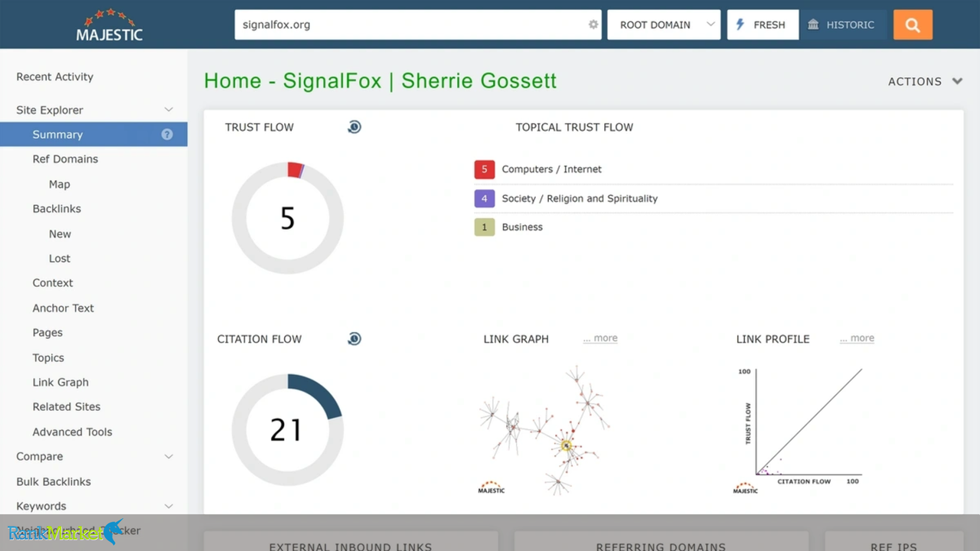Viewport: 980px width, 551px height.
Task: Click olive swatch with value 1
Action: pyautogui.click(x=484, y=227)
